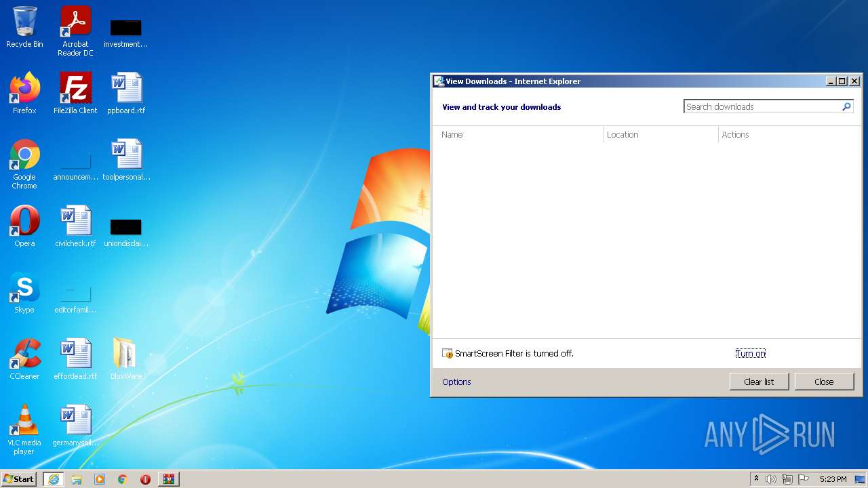Select the investment file on desktop
This screenshot has height=488, width=868.
[125, 33]
